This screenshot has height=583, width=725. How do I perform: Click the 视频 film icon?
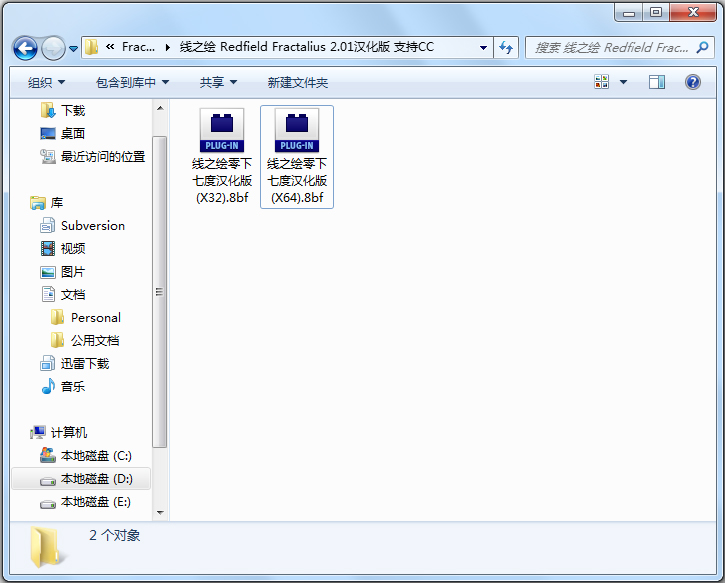48,249
